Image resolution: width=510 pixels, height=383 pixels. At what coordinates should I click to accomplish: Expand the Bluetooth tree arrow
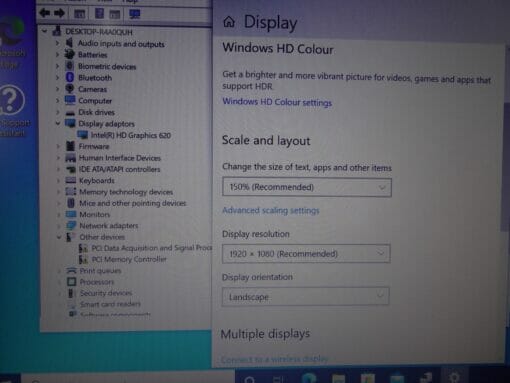click(x=58, y=78)
